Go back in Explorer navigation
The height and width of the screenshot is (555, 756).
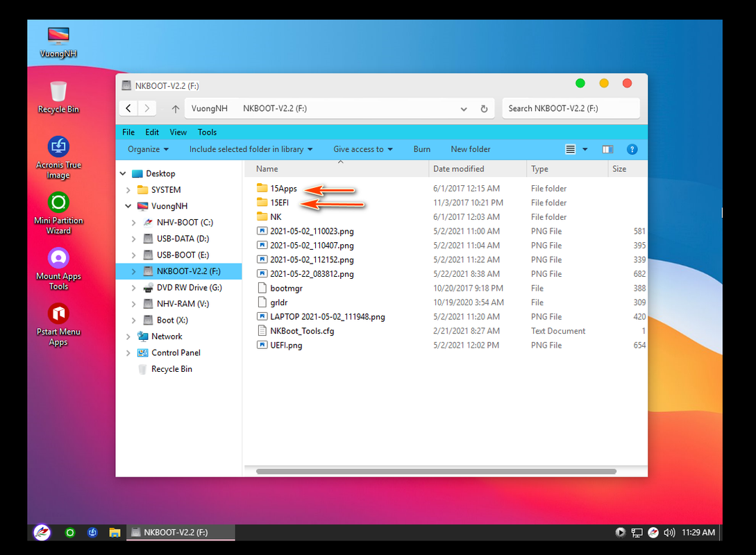point(128,108)
